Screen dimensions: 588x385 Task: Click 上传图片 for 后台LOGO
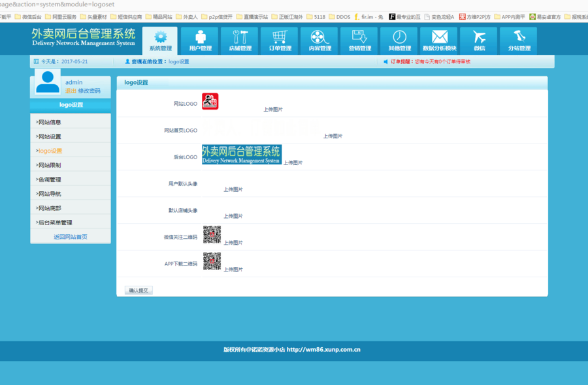pyautogui.click(x=293, y=162)
